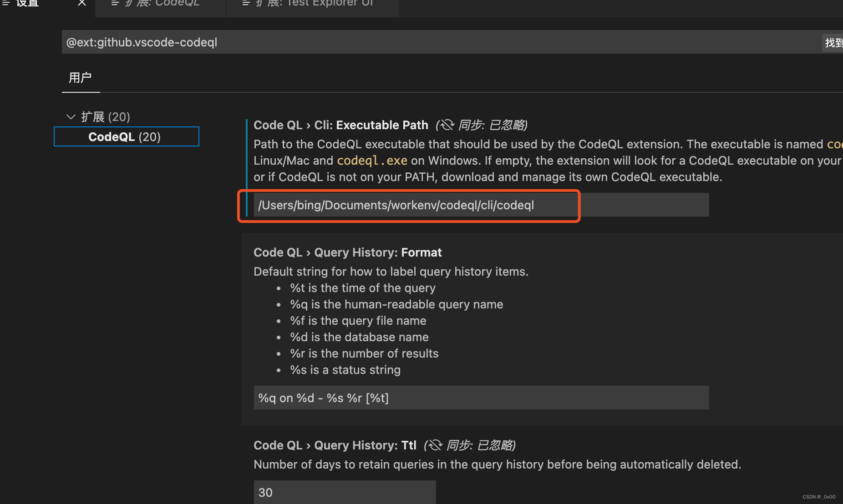Click the sync-ignored icon beside Query History Ttl
Image resolution: width=843 pixels, height=504 pixels.
[435, 445]
